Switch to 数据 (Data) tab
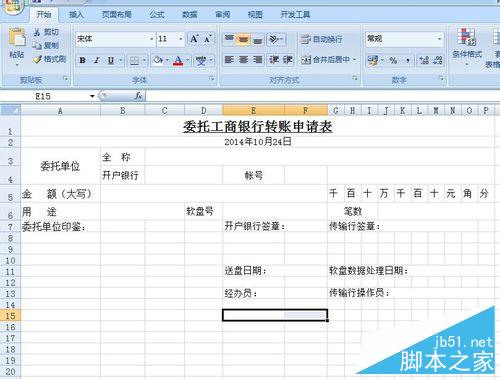500x379 pixels. [190, 15]
